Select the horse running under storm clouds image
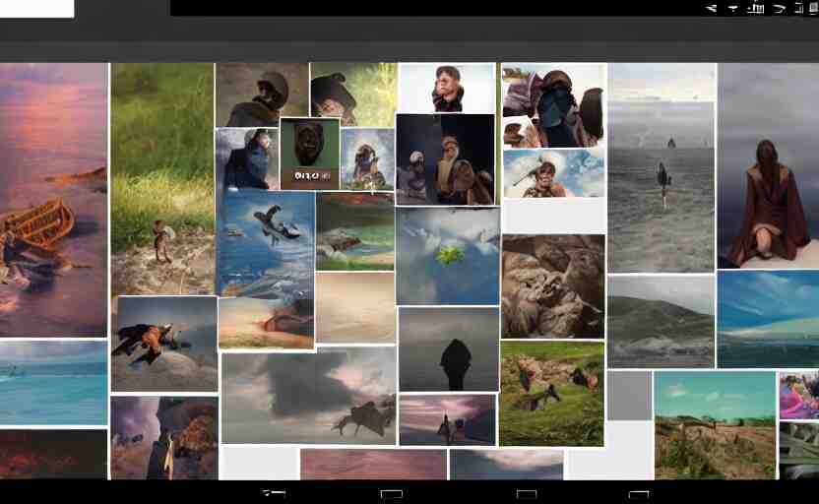819x504 pixels. 308,396
